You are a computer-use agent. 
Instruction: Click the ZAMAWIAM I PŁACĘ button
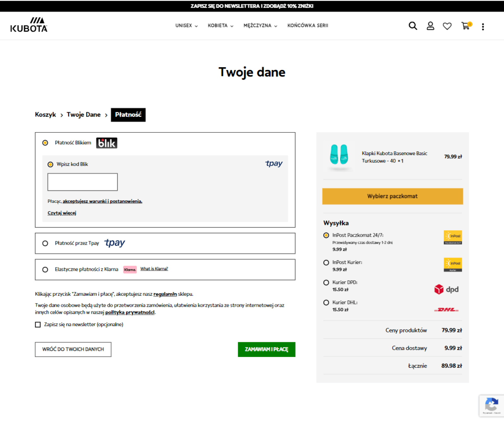(266, 349)
